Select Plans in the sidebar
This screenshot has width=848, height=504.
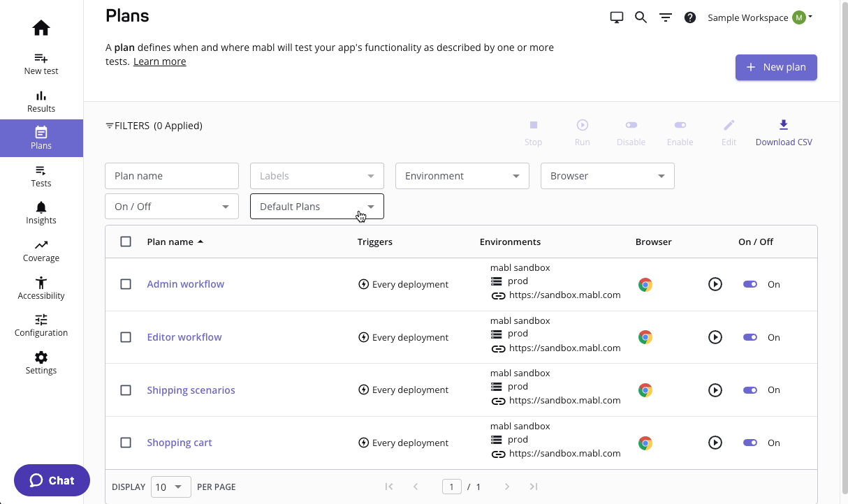click(41, 138)
